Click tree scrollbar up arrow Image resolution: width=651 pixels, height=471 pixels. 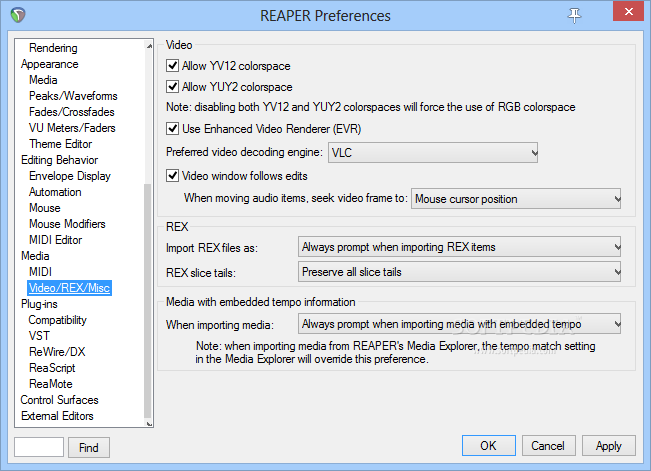pos(149,46)
